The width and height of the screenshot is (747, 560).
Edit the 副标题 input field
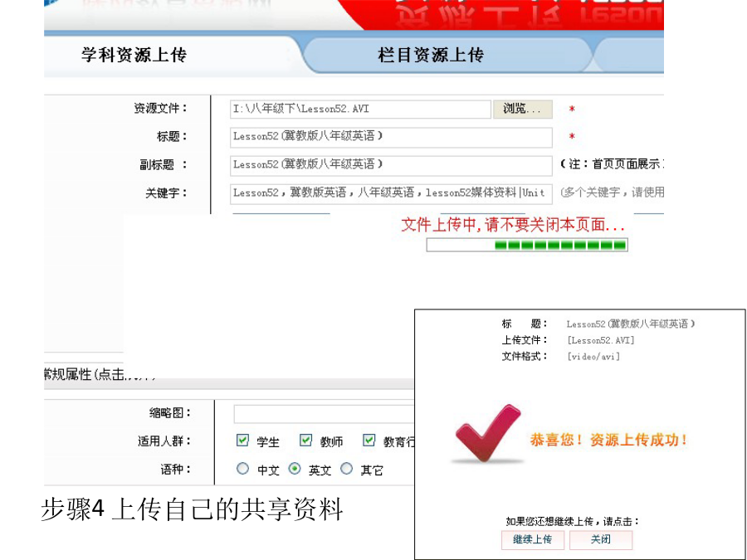click(x=391, y=166)
